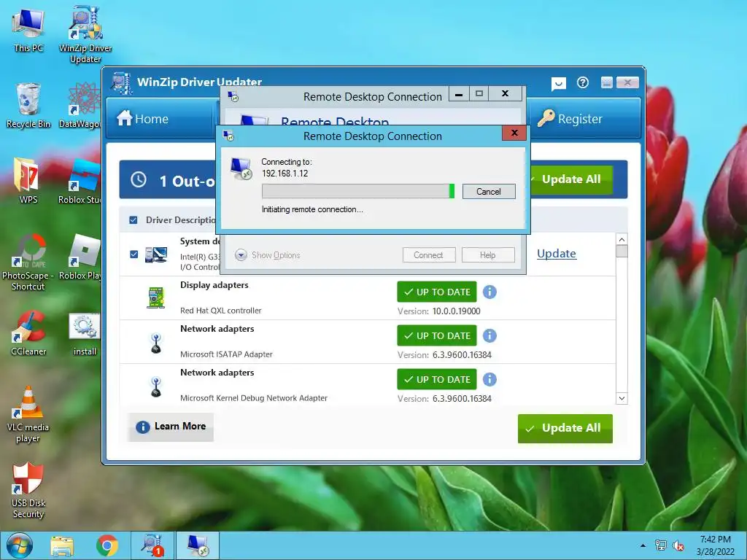Click the Windows Start button
Viewport: 747px width, 560px height.
click(20, 545)
